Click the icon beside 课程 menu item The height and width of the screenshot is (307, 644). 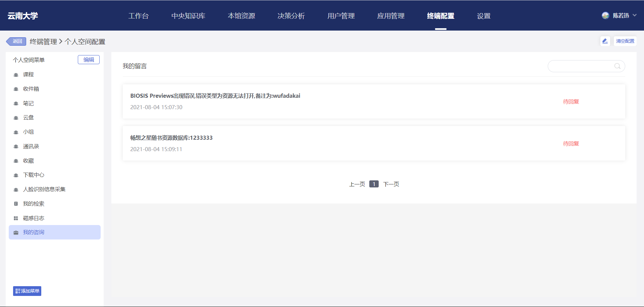click(16, 75)
